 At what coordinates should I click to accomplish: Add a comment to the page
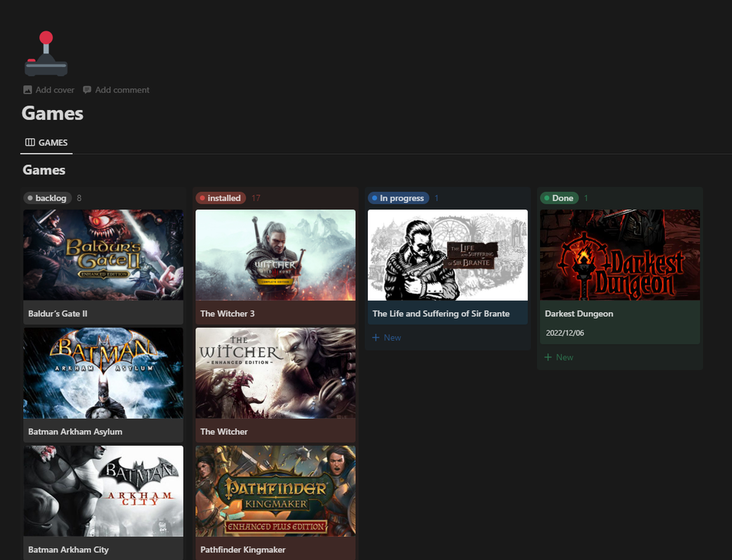point(116,90)
